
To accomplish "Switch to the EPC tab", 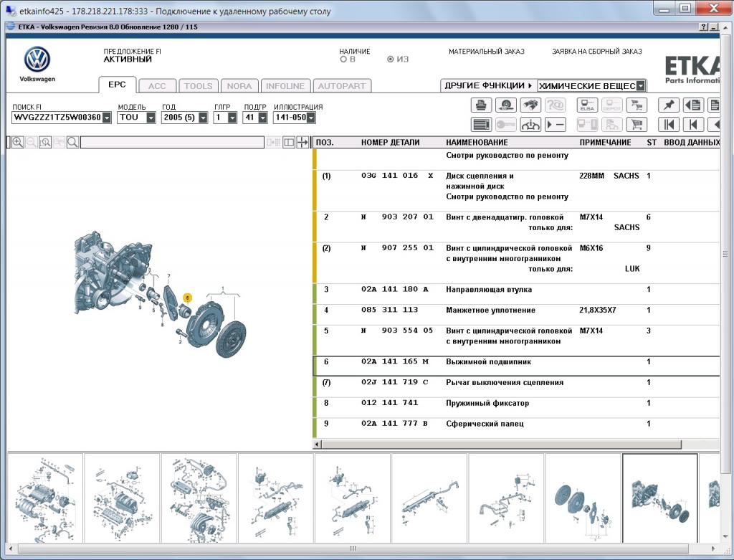I will 117,85.
